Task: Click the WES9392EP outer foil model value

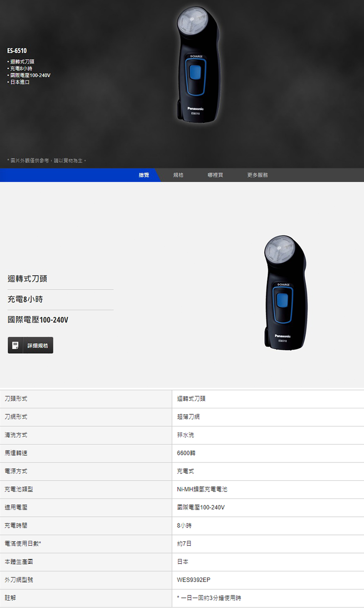Action: (194, 580)
